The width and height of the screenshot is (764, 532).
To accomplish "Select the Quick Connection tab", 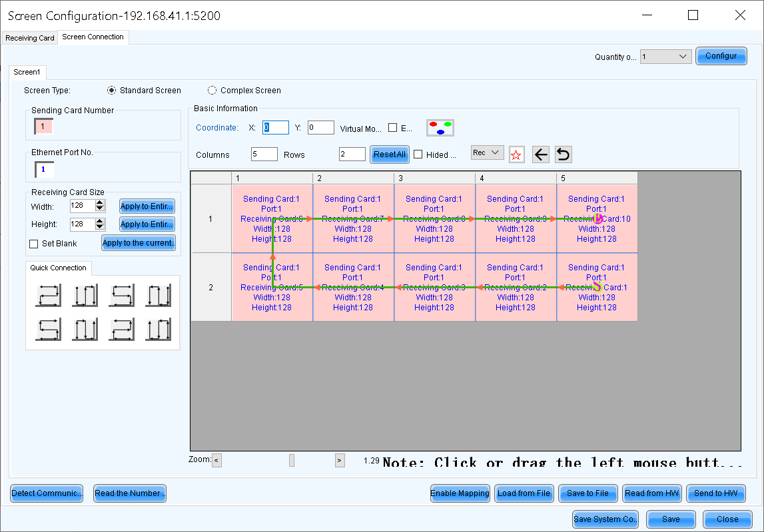I will [58, 268].
